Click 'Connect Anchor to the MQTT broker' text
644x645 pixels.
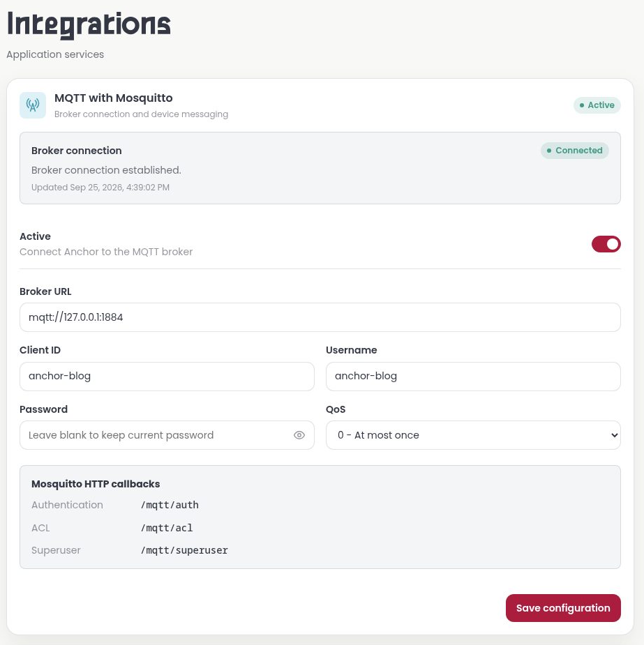(106, 252)
